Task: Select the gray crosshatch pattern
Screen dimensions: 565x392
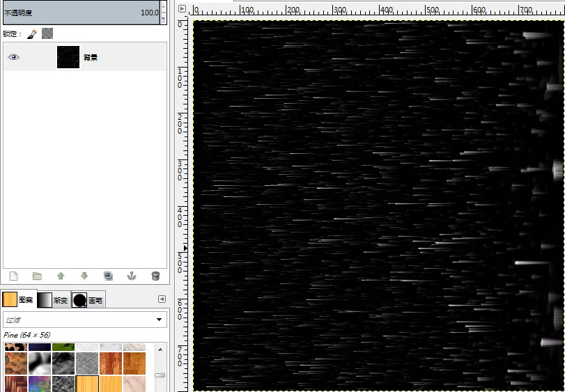Action: pos(87,363)
